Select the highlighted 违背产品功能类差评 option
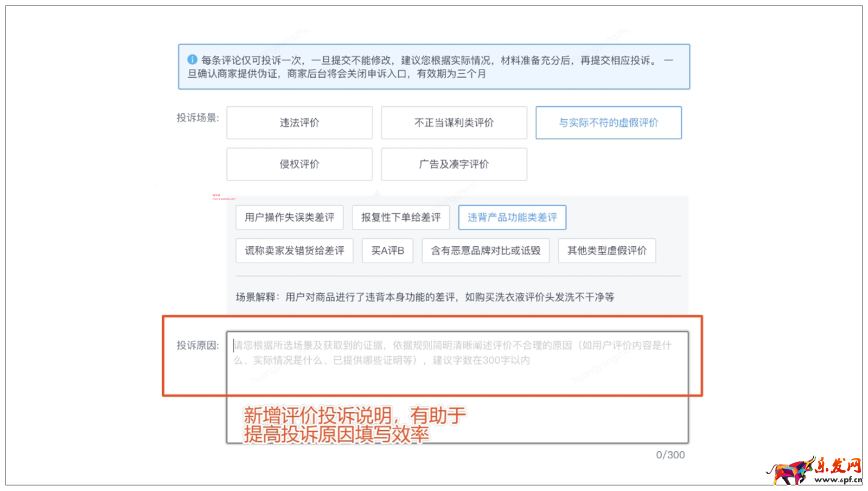The image size is (868, 491). (512, 217)
